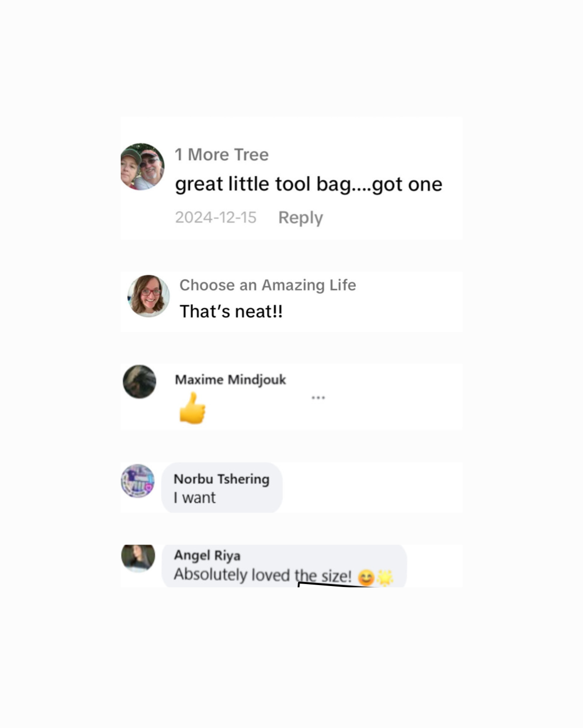
Task: Visit the Choose an Amazing Life username
Action: [x=268, y=285]
